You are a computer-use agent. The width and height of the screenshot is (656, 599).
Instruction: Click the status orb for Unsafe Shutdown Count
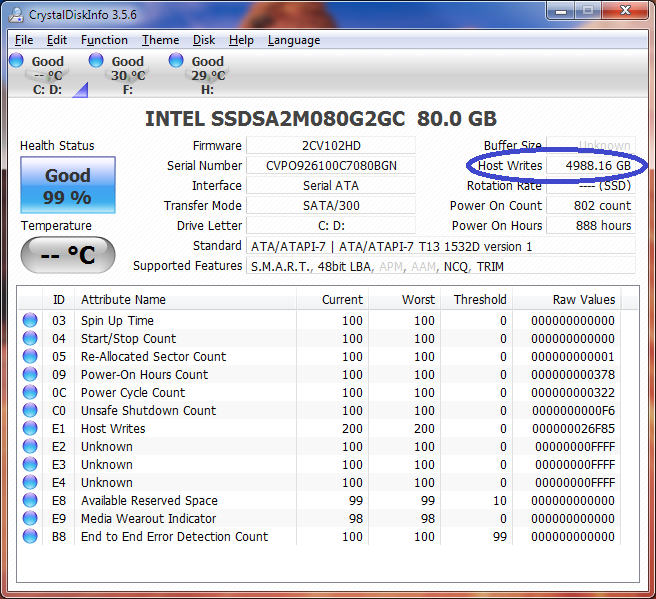click(x=30, y=410)
